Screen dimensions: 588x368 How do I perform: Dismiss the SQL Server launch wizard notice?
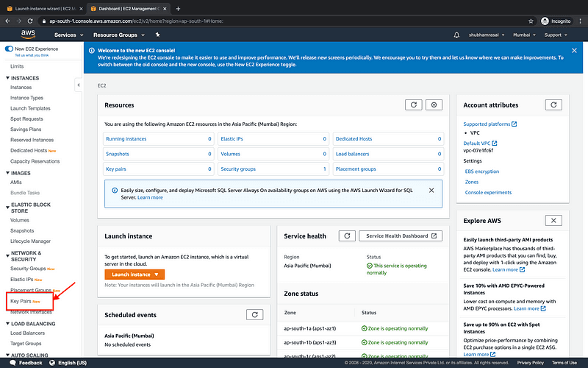coord(431,191)
